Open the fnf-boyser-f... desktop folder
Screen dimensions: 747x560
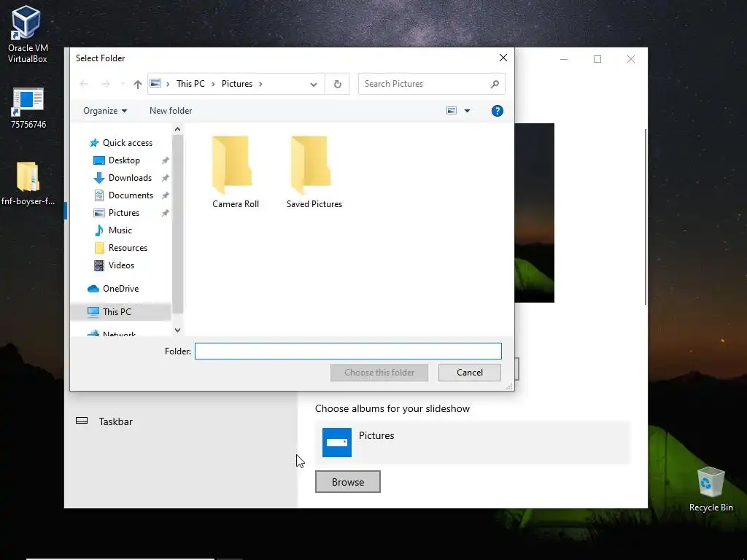pyautogui.click(x=28, y=184)
